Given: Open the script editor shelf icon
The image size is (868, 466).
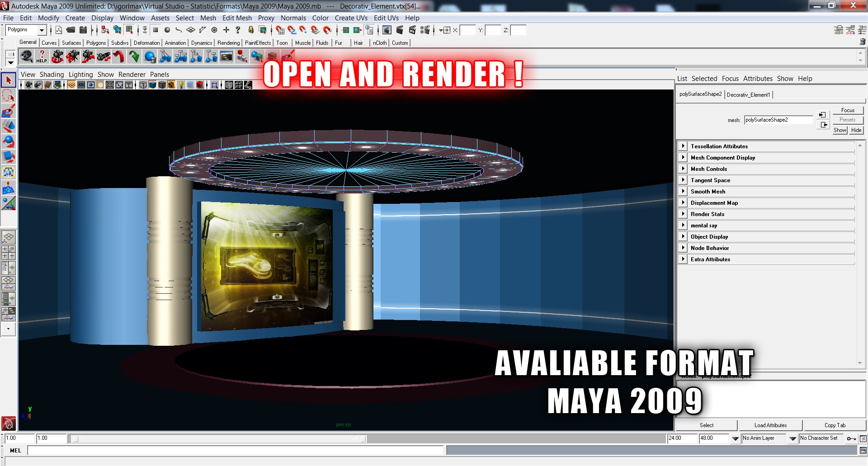Looking at the screenshot, I should (226, 57).
